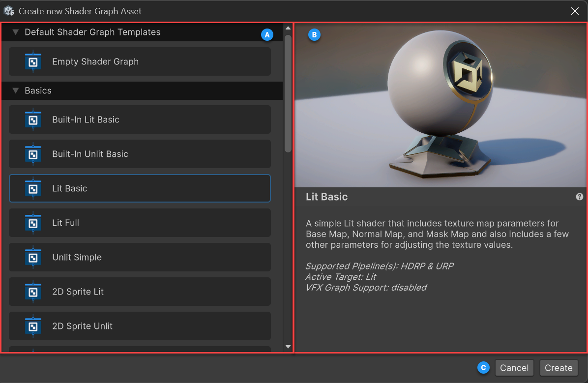Open help via the question mark icon
Screen dimensions: 588x383
click(x=580, y=197)
